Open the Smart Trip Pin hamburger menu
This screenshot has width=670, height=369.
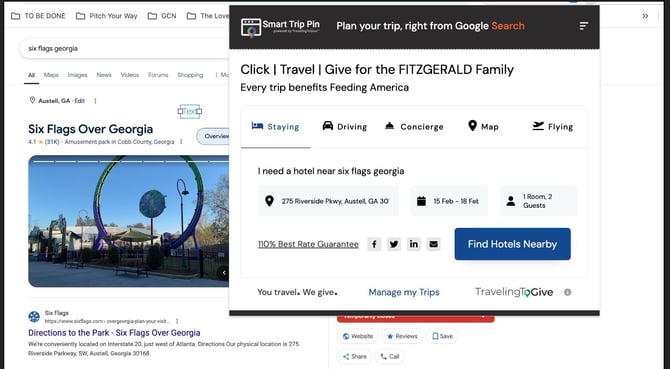click(584, 26)
